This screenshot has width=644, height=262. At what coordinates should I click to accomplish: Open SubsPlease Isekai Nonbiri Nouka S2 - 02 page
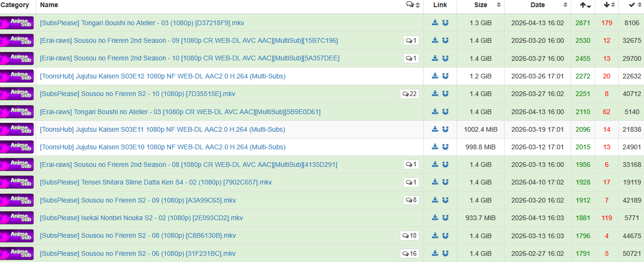(141, 218)
